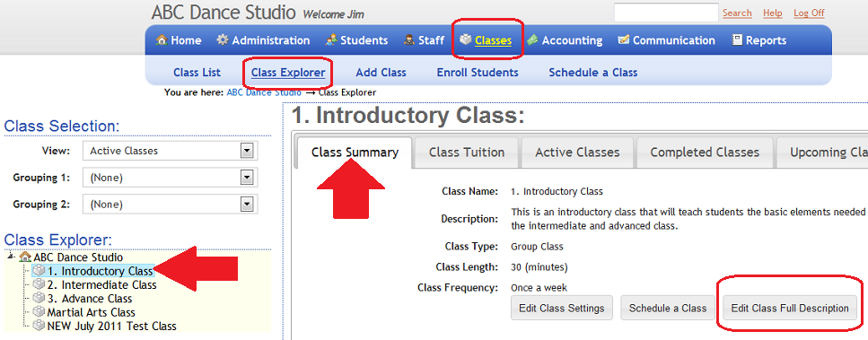Click the search text field

point(666,13)
